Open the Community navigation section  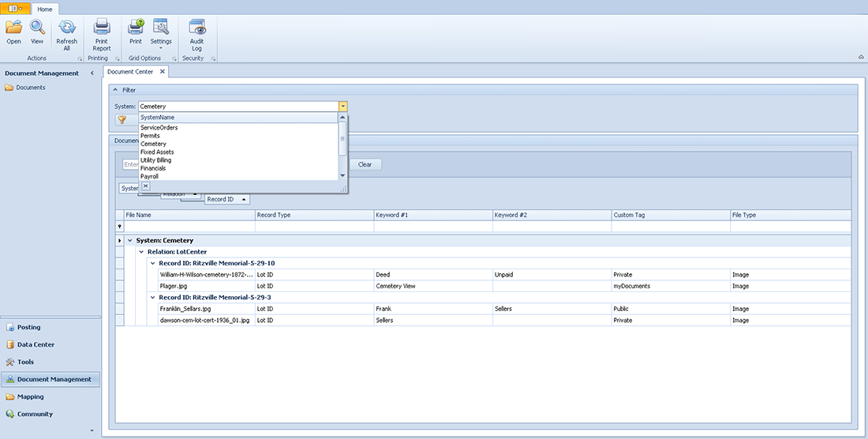[51, 414]
